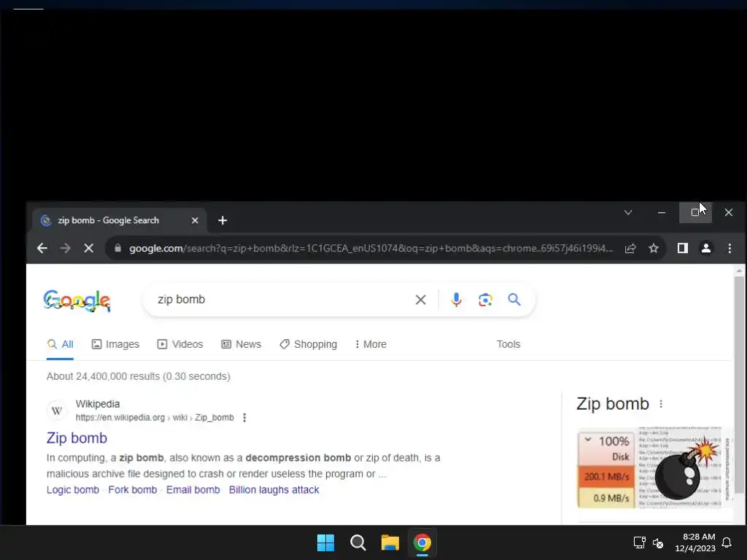Image resolution: width=747 pixels, height=560 pixels.
Task: Switch to Videos results
Action: coord(180,344)
